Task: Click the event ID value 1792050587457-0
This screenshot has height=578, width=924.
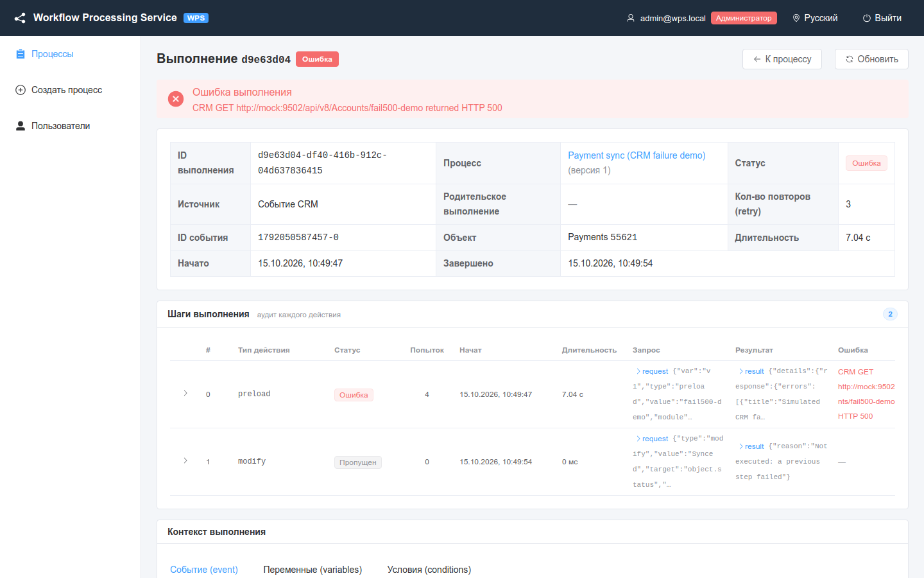Action: pos(298,238)
